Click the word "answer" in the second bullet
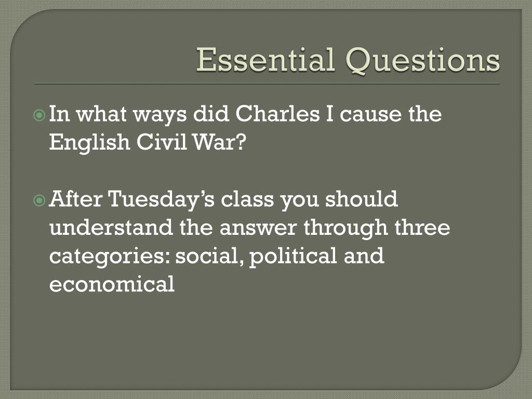532x399 pixels. pyautogui.click(x=258, y=229)
